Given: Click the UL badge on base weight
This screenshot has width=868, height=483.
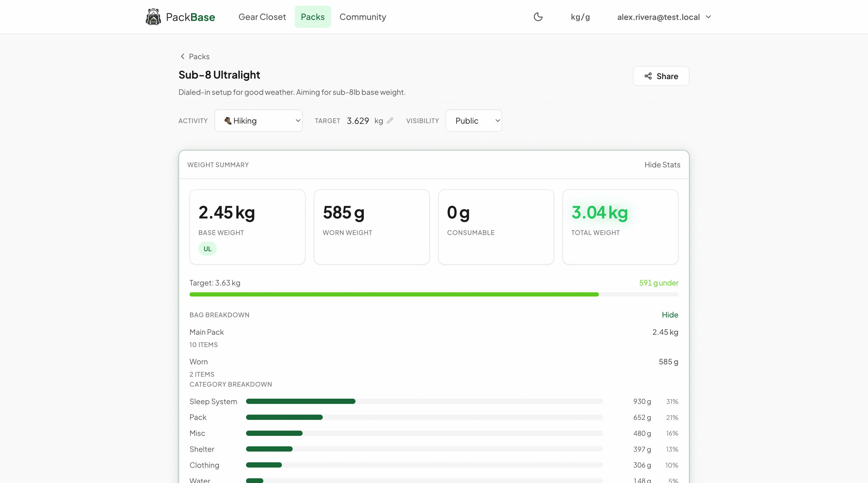Looking at the screenshot, I should click(x=207, y=249).
